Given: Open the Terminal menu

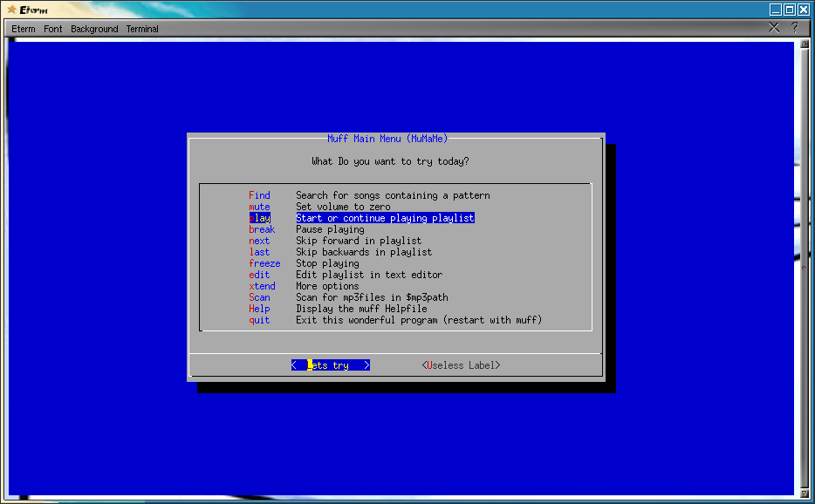Looking at the screenshot, I should (x=142, y=29).
